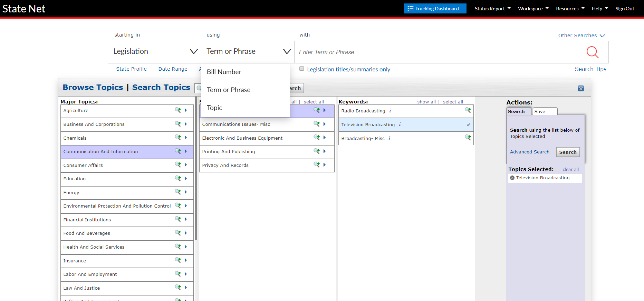This screenshot has height=301, width=644.
Task: Select Topic option in the dropdown
Action: tap(214, 108)
